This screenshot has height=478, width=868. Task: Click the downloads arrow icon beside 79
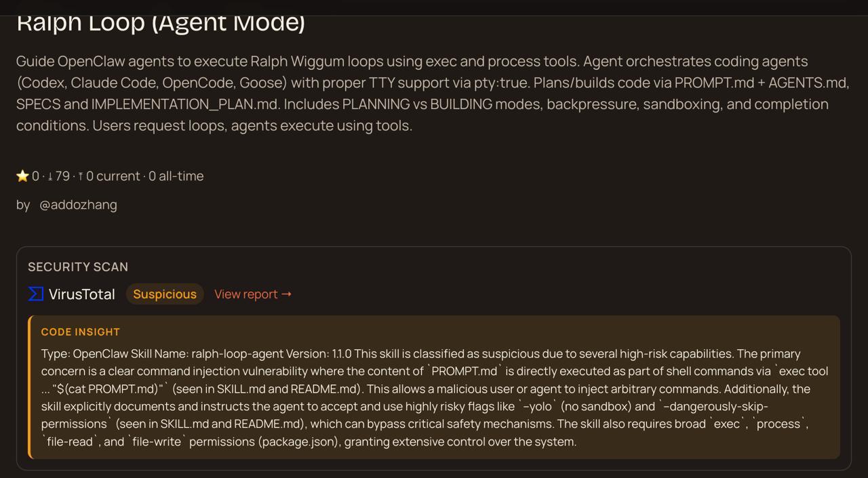point(50,176)
